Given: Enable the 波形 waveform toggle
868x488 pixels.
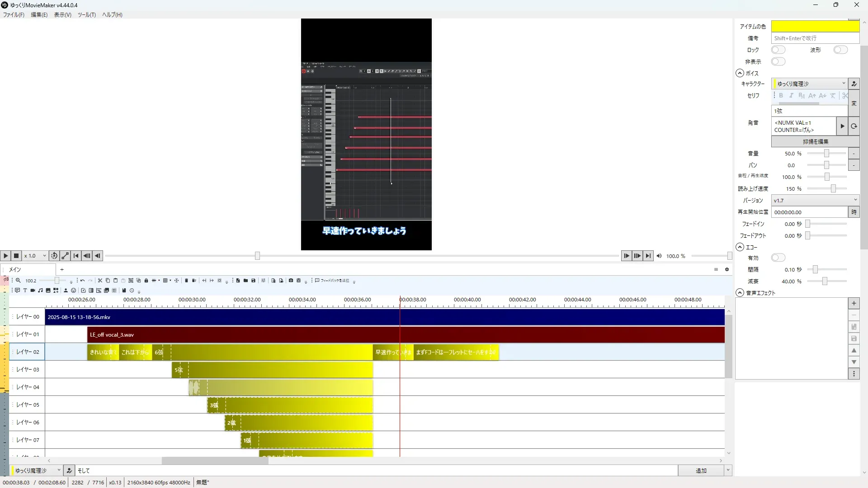Looking at the screenshot, I should [x=840, y=50].
